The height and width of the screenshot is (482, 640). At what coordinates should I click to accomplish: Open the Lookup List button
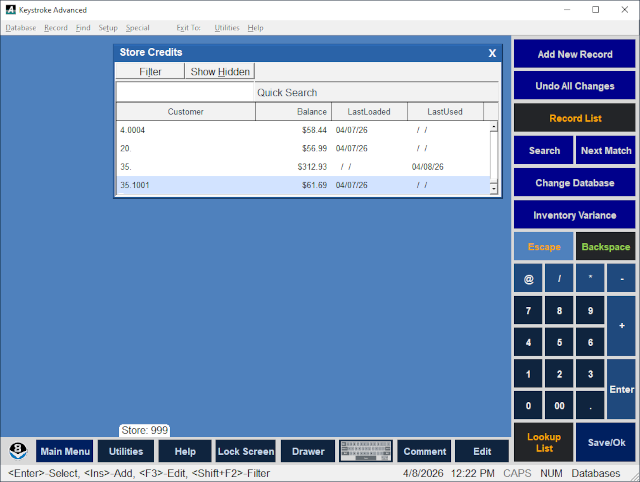tap(544, 442)
